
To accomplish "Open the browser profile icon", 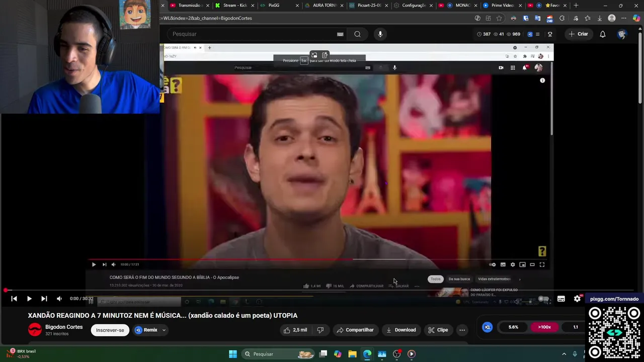I will pyautogui.click(x=612, y=18).
